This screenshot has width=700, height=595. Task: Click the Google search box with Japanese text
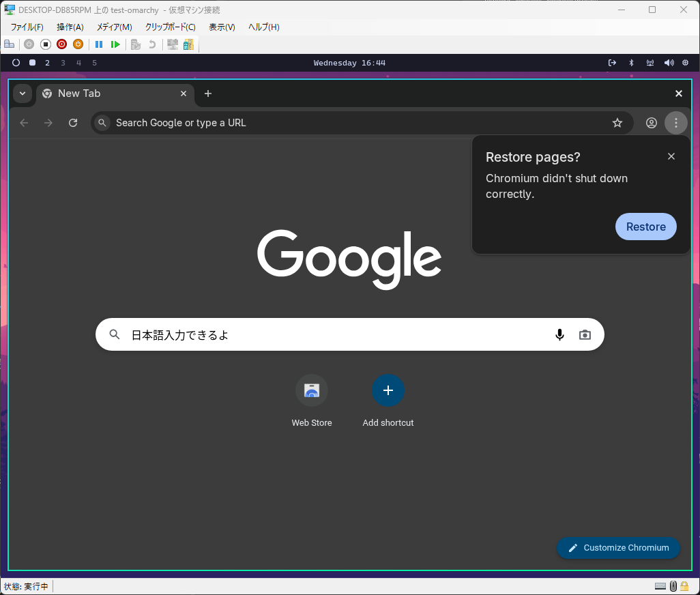pos(349,334)
